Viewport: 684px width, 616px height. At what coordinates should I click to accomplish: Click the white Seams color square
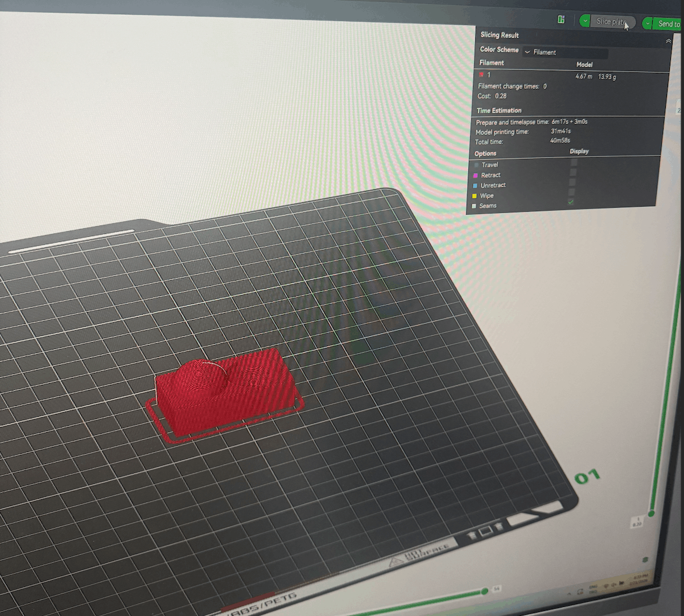[474, 206]
